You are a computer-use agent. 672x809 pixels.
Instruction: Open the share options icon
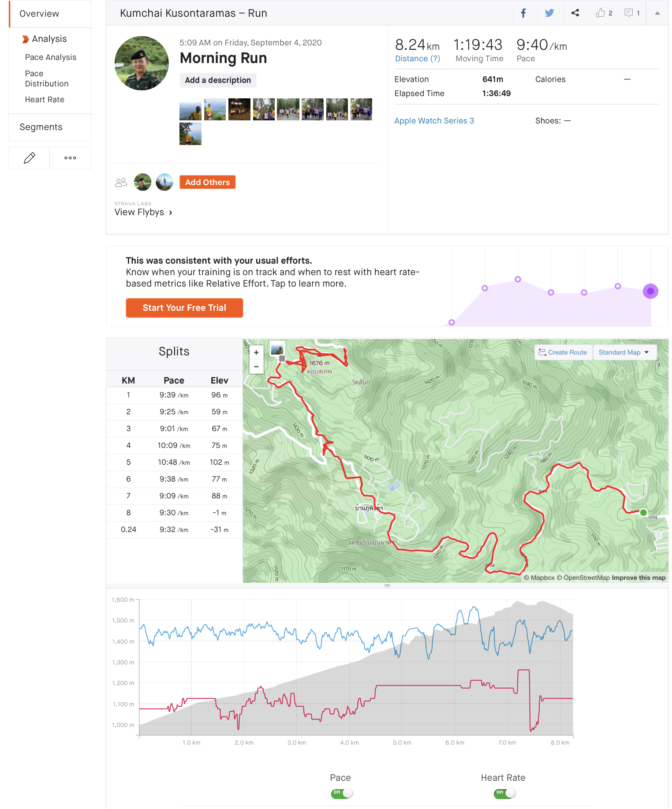click(x=575, y=13)
